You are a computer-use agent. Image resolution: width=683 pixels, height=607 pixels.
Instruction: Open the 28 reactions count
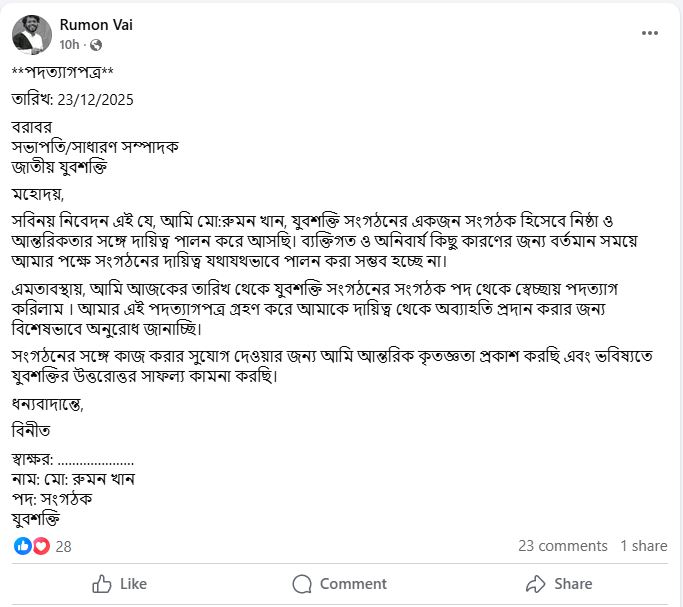[64, 546]
